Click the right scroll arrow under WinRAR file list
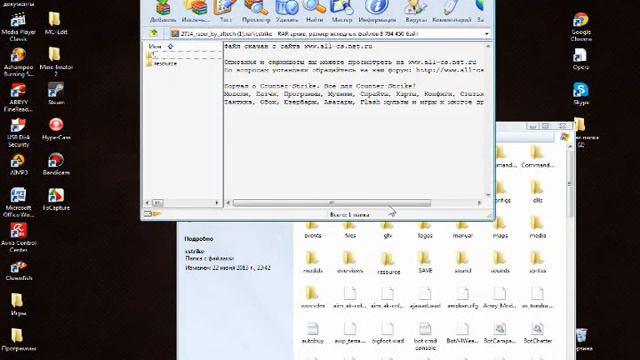Viewport: 640px width, 360px height. click(217, 203)
